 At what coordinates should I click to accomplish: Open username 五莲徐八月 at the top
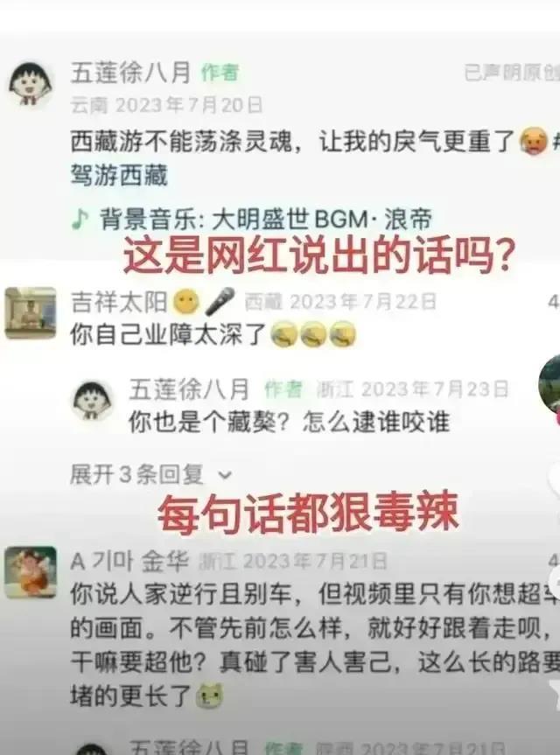click(130, 73)
